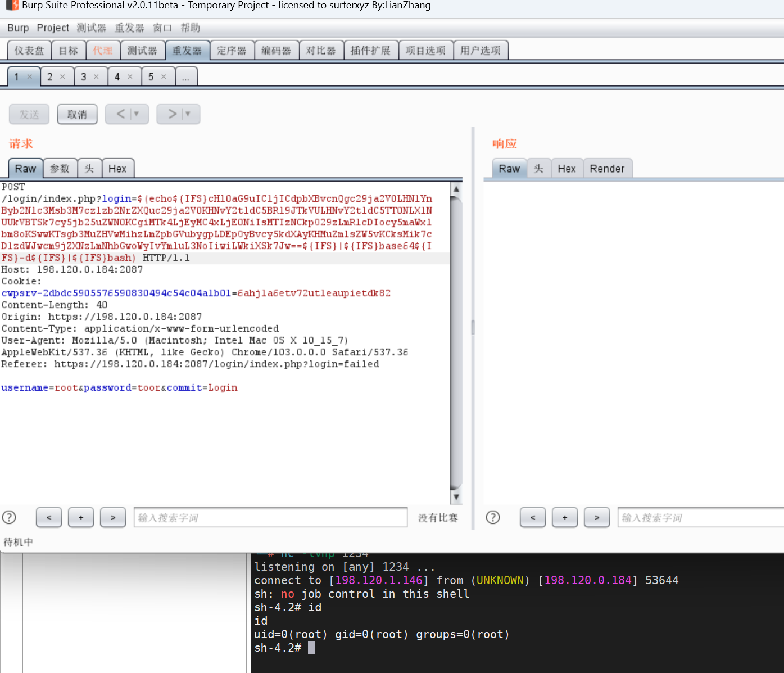Click the 发送 send button
784x673 pixels.
pos(29,114)
